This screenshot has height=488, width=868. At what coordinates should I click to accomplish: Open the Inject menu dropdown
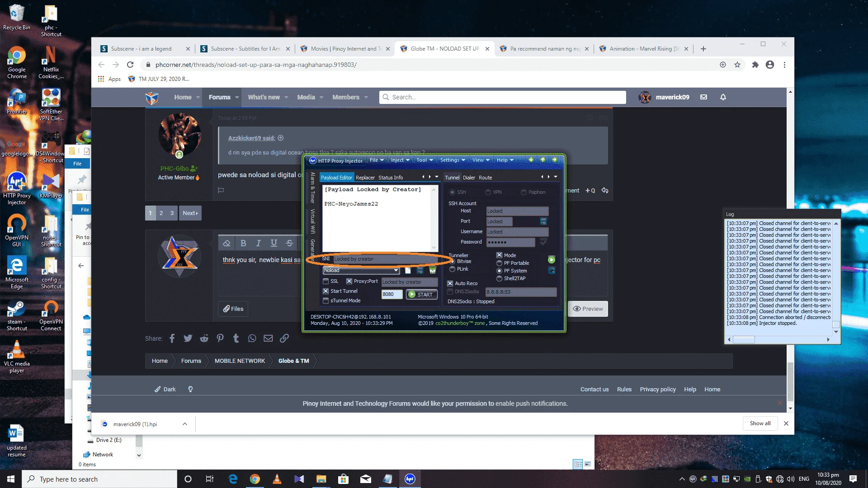[x=400, y=160]
